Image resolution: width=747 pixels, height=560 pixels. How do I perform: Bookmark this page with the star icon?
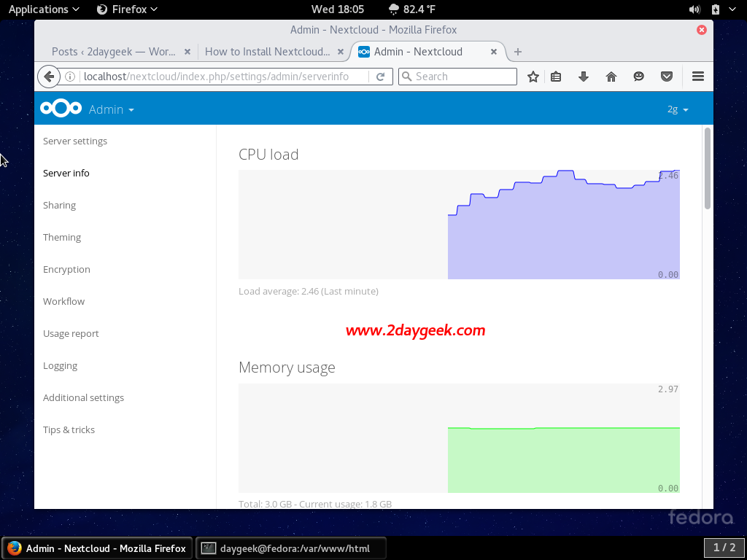533,77
